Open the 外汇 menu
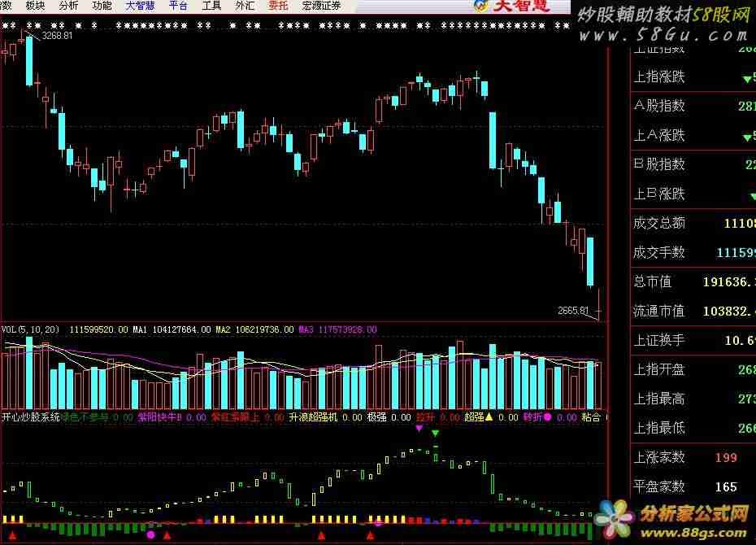Image resolution: width=756 pixels, height=545 pixels. click(x=245, y=6)
